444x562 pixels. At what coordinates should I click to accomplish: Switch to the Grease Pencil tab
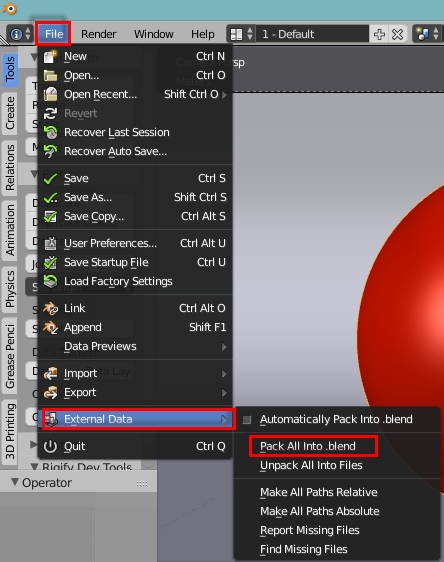click(x=10, y=356)
